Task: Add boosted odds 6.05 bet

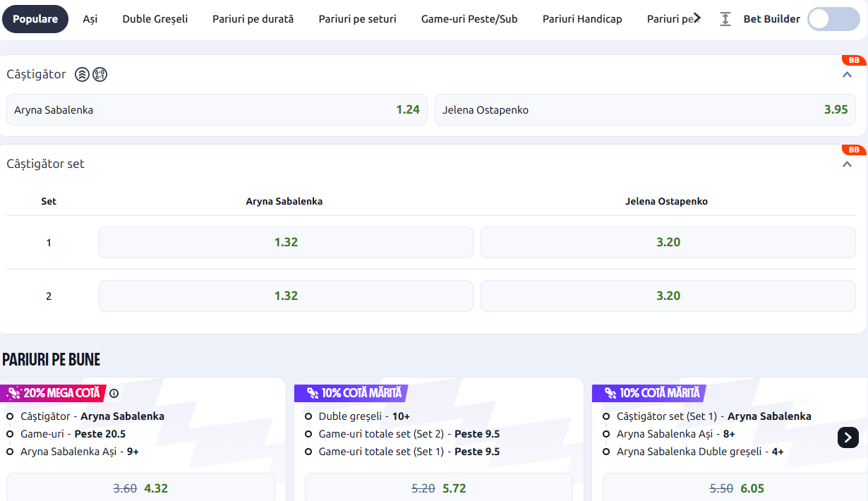Action: 735,488
